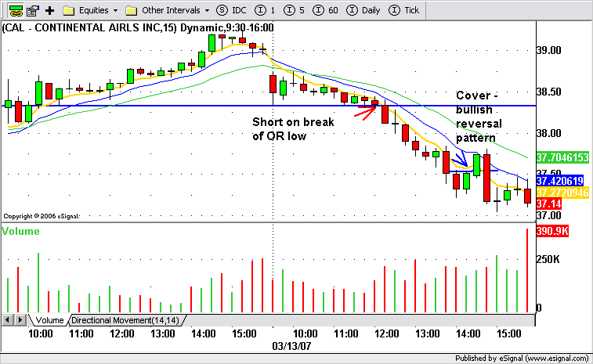593x364 pixels.
Task: Click the 38.00 price axis label
Action: [549, 133]
